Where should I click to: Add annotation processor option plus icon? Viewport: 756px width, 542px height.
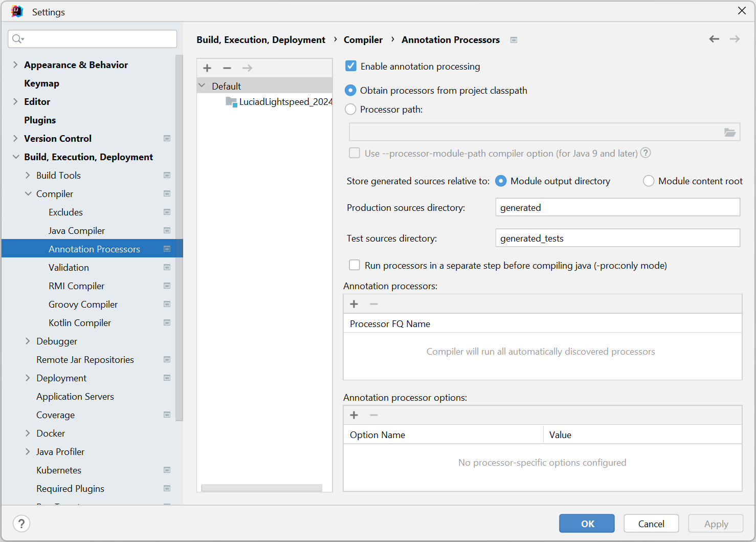click(x=354, y=415)
